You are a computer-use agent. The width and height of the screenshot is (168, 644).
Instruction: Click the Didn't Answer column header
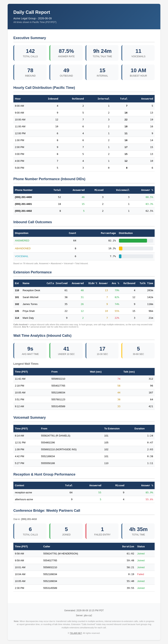pos(98,283)
